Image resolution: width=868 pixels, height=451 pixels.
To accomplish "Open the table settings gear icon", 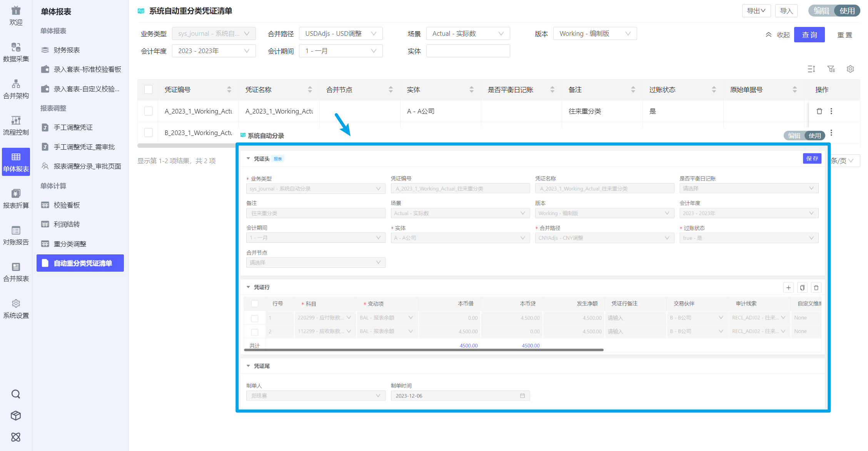I will (x=850, y=69).
